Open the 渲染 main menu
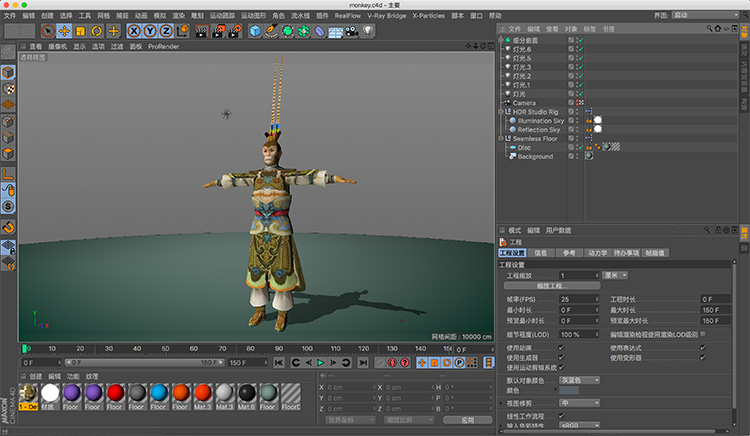This screenshot has width=750, height=436. [x=179, y=16]
